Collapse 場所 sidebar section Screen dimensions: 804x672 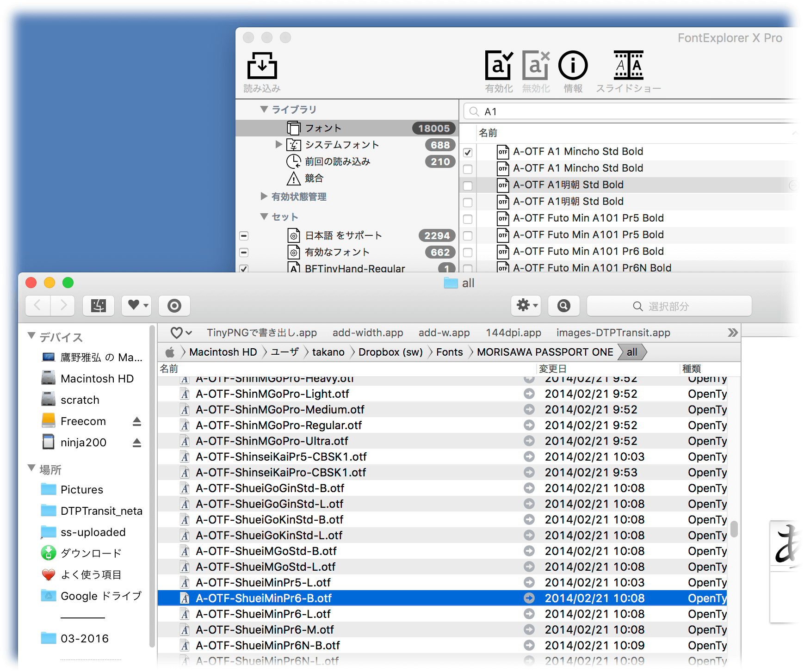tap(31, 468)
